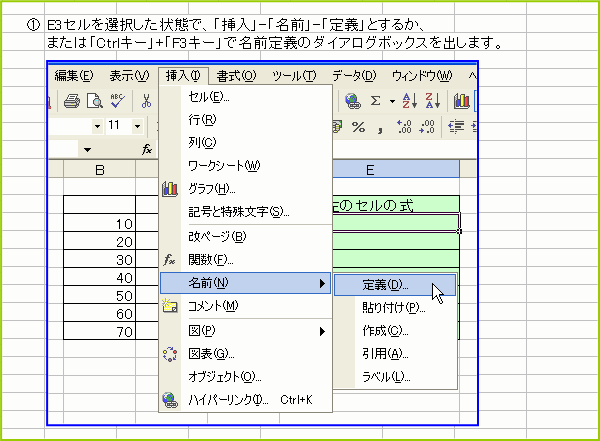Open font name dropdown arrow
The image size is (600, 441).
point(98,126)
